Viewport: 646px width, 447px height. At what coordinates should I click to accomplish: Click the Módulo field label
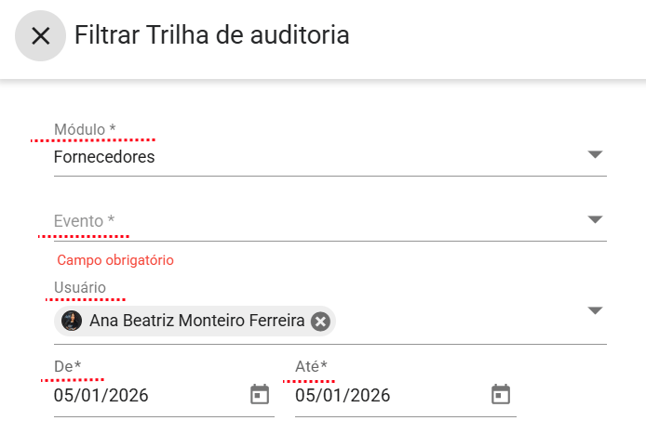[x=85, y=130]
